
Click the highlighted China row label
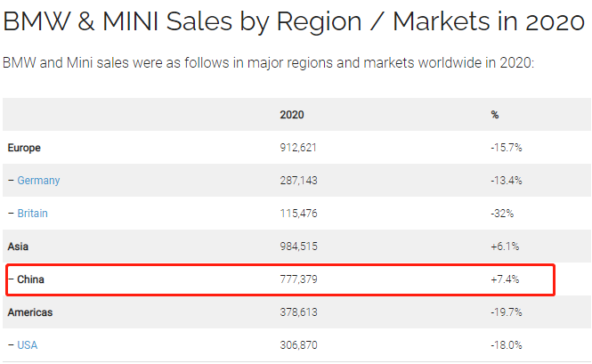30,279
